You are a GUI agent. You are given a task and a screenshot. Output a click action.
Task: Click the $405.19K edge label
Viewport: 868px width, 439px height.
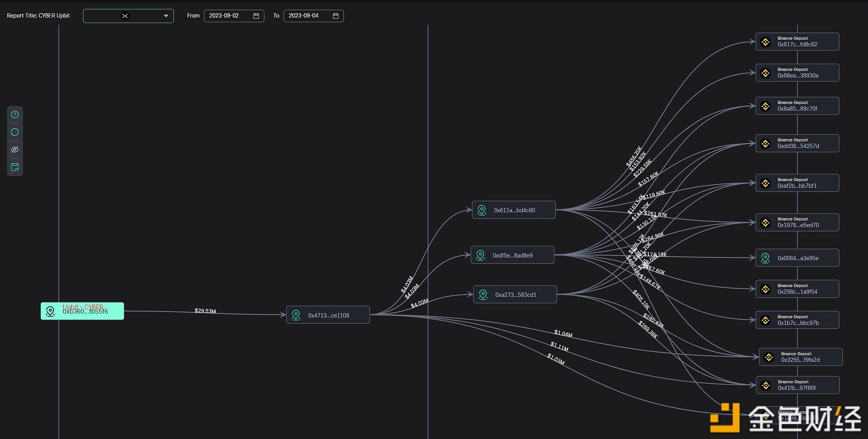(641, 300)
